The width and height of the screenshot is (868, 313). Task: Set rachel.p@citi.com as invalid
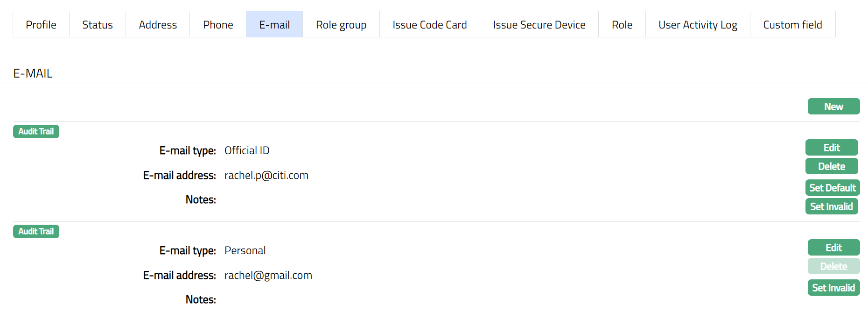tap(832, 206)
